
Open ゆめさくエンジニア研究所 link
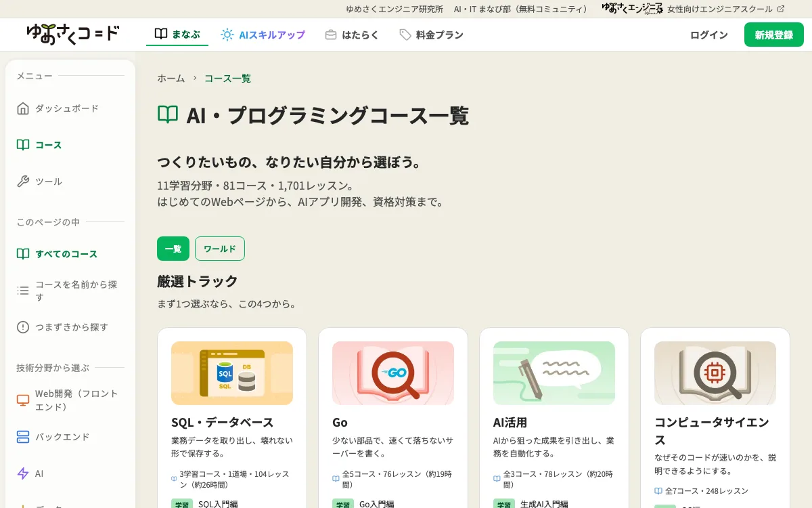394,9
